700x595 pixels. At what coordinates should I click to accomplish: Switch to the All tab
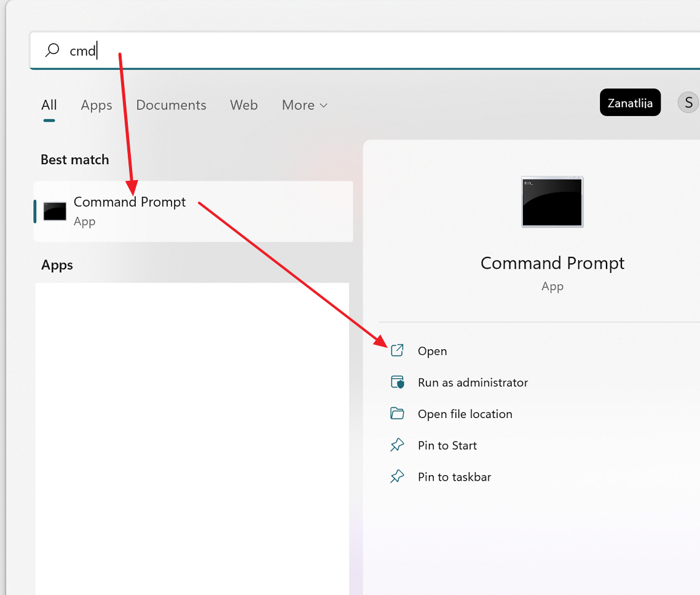coord(49,105)
